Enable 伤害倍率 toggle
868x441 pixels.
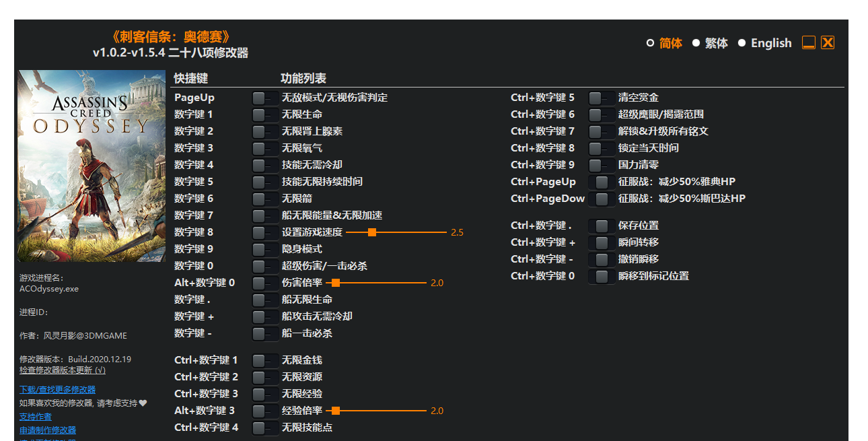(x=265, y=283)
